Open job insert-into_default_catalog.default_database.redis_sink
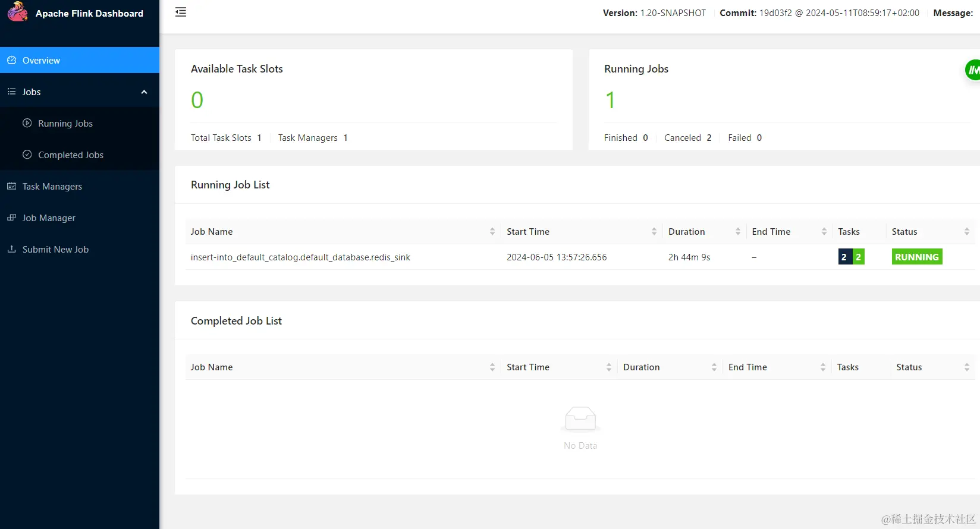This screenshot has height=529, width=980. 300,257
